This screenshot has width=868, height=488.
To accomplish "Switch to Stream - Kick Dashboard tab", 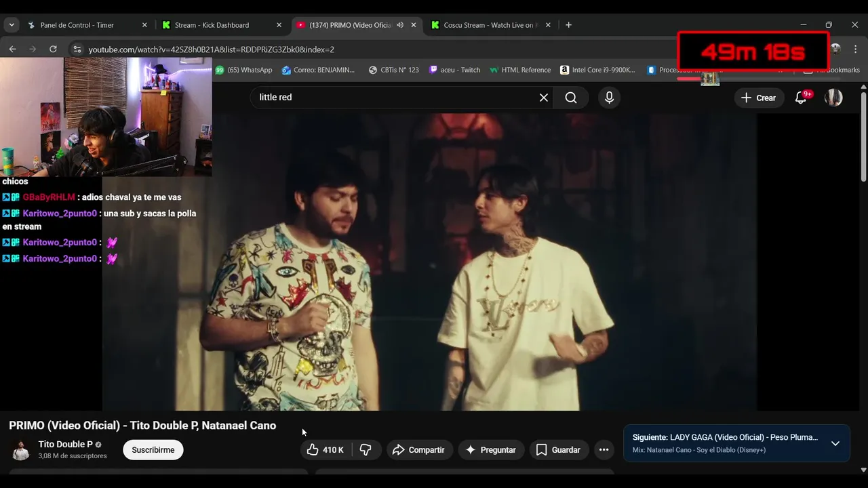I will click(212, 25).
